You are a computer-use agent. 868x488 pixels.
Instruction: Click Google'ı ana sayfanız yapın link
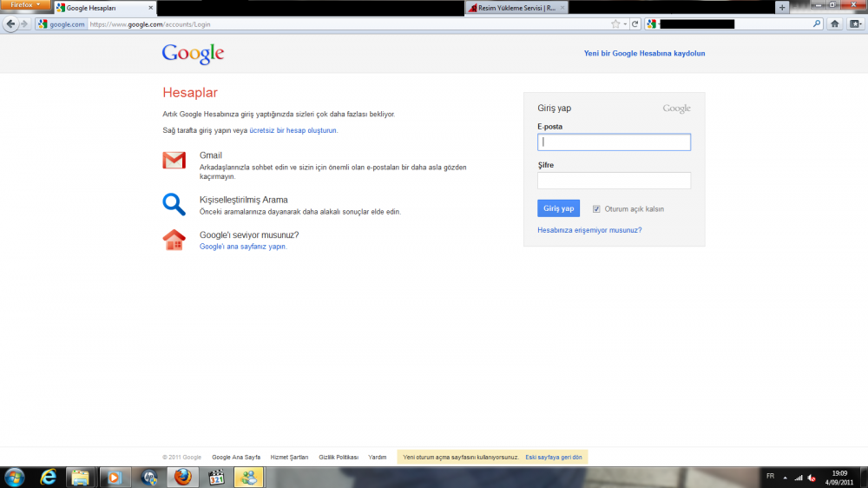point(242,247)
